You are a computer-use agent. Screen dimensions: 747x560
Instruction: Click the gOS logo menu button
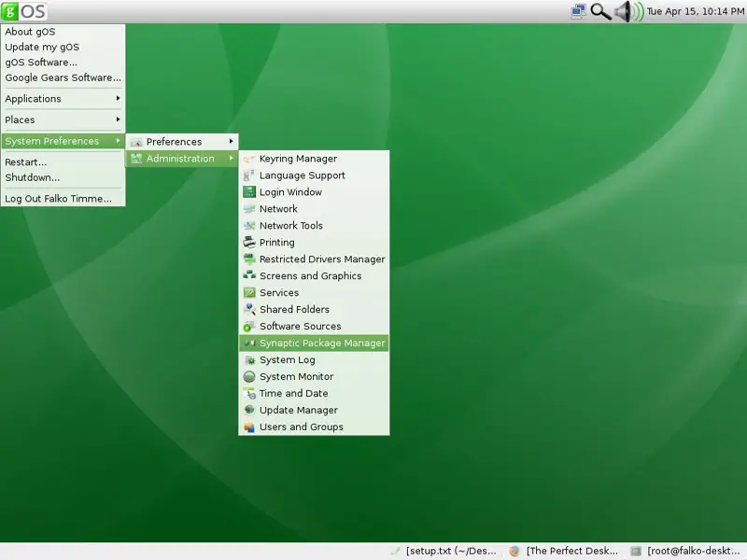(24, 11)
